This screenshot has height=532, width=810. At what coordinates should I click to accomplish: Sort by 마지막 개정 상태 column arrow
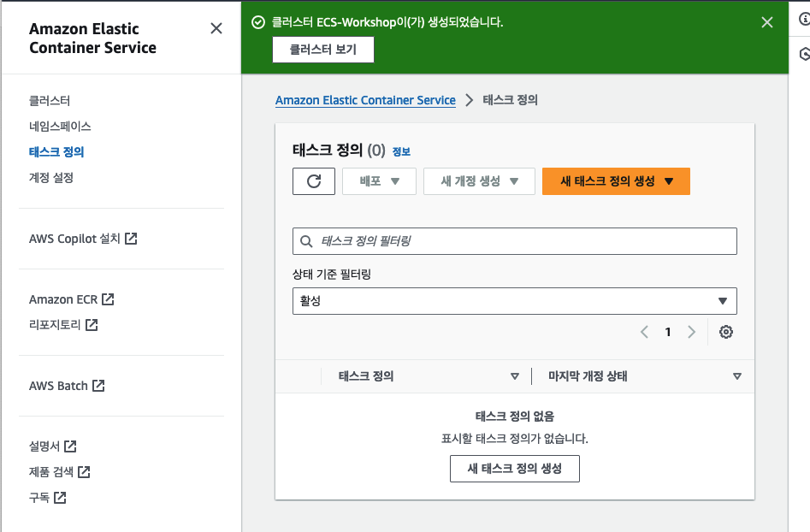737,376
